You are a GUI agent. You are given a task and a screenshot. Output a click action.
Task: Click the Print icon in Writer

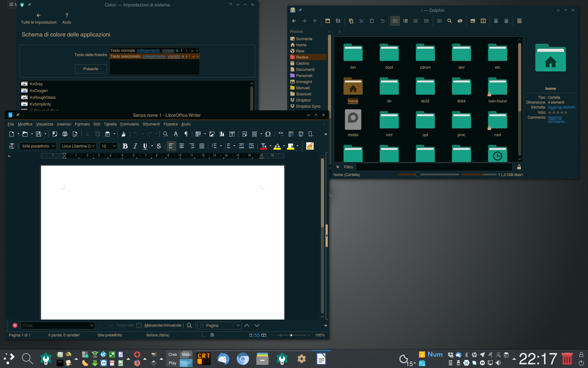click(65, 134)
